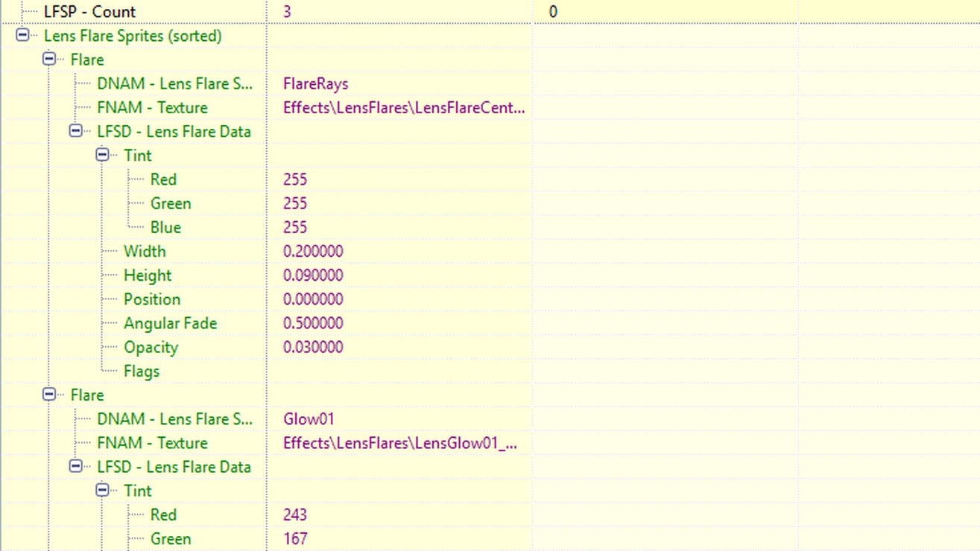Select the Angular Fade value 0.500000
The height and width of the screenshot is (551, 980).
pyautogui.click(x=313, y=323)
